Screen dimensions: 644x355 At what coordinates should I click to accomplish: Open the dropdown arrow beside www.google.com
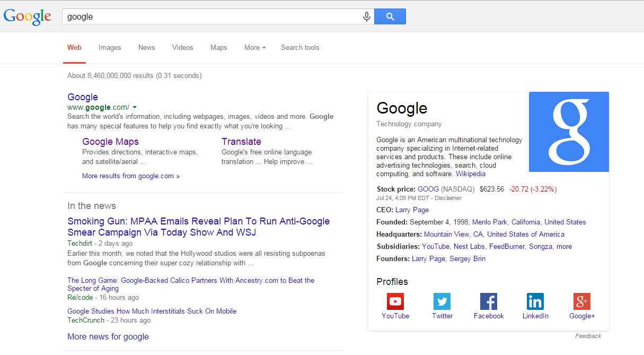coord(135,107)
